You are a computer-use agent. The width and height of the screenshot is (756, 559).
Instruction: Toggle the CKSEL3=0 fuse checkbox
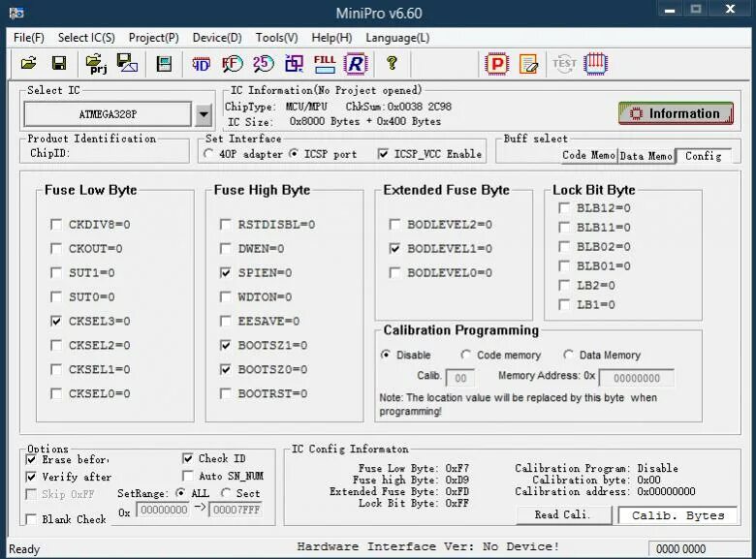point(56,321)
